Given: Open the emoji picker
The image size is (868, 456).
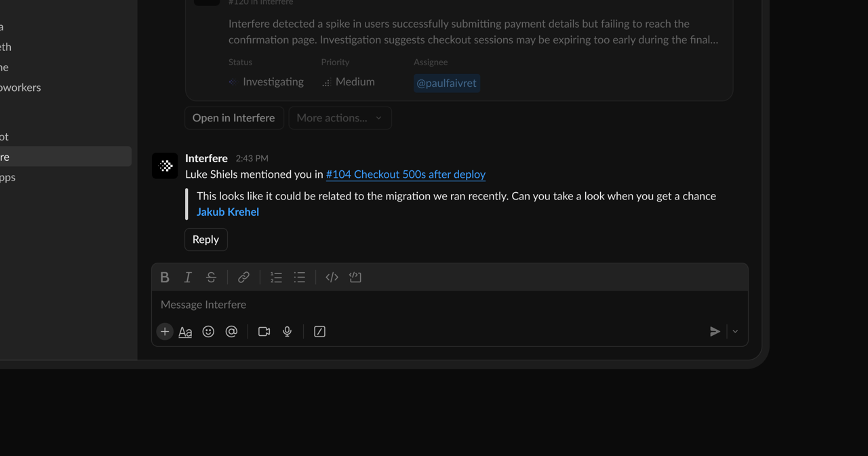Looking at the screenshot, I should click(x=208, y=331).
